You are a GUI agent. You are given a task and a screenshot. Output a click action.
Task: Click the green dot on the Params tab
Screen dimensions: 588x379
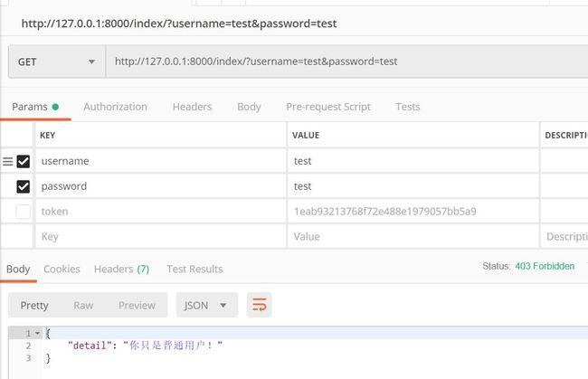pyautogui.click(x=55, y=107)
